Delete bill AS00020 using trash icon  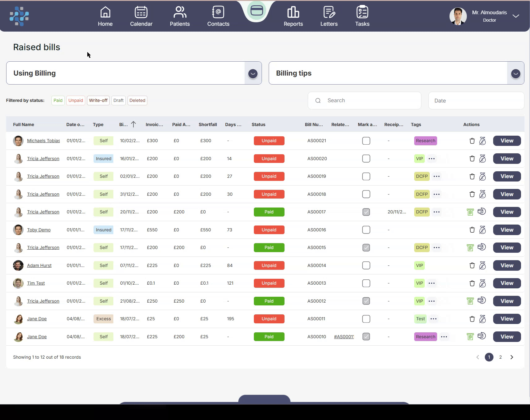(x=472, y=159)
